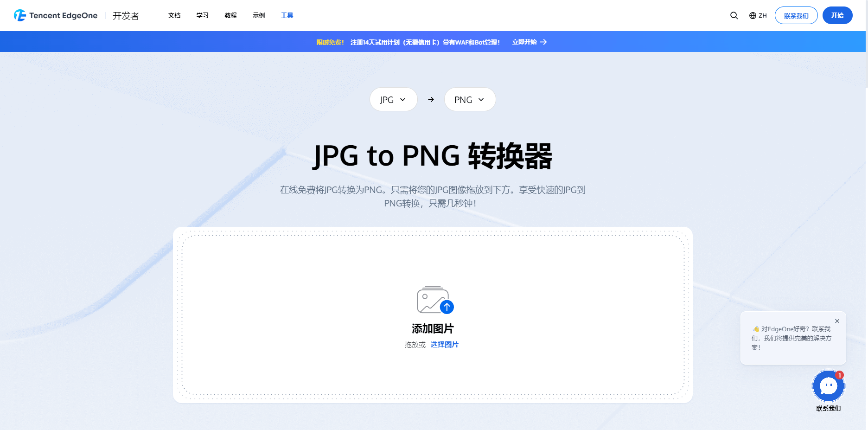Click the 添加图片 heading in the upload area
This screenshot has width=868, height=430.
[x=433, y=328]
